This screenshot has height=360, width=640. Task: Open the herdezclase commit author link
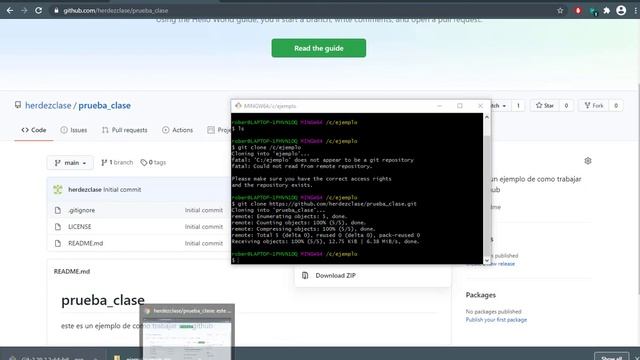point(85,189)
